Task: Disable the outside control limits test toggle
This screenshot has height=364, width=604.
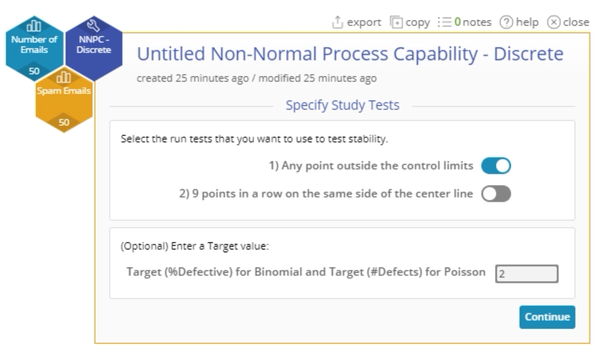Action: click(496, 166)
